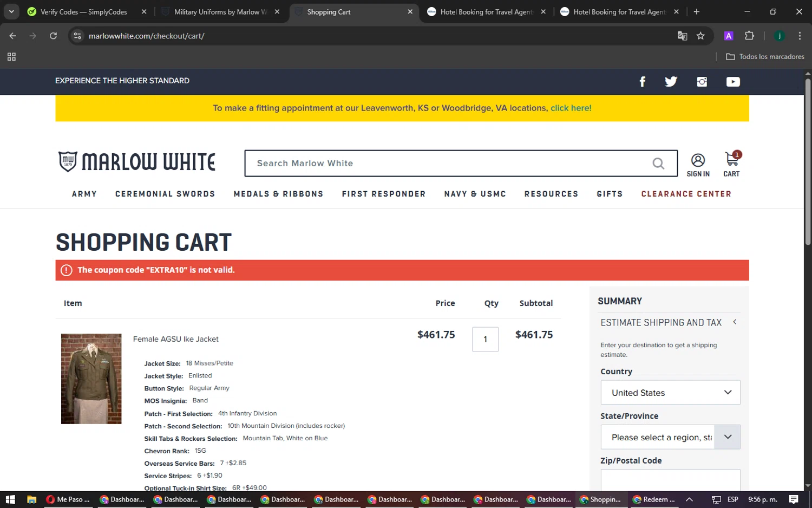
Task: Click the SUMMARY heading
Action: coord(620,301)
